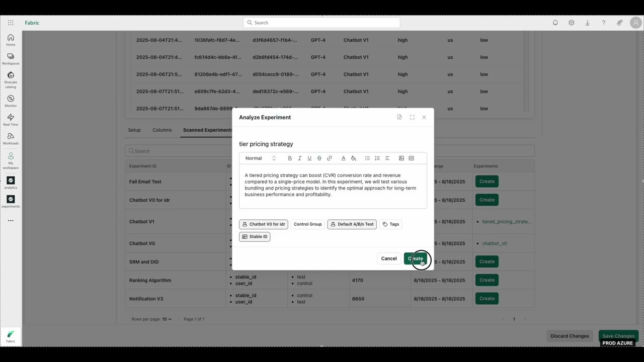Open Monitor in the sidebar
This screenshot has width=644, height=362.
click(x=11, y=101)
